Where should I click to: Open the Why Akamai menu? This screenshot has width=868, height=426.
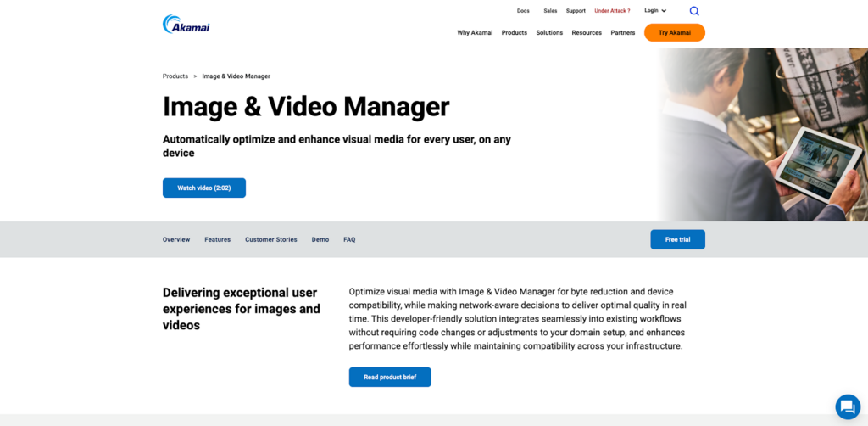point(475,33)
